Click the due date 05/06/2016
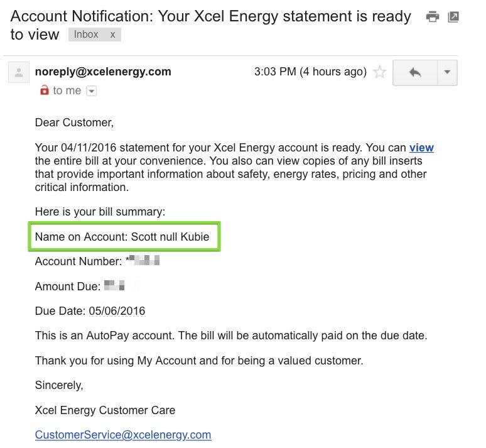The height and width of the screenshot is (448, 486). (x=117, y=311)
